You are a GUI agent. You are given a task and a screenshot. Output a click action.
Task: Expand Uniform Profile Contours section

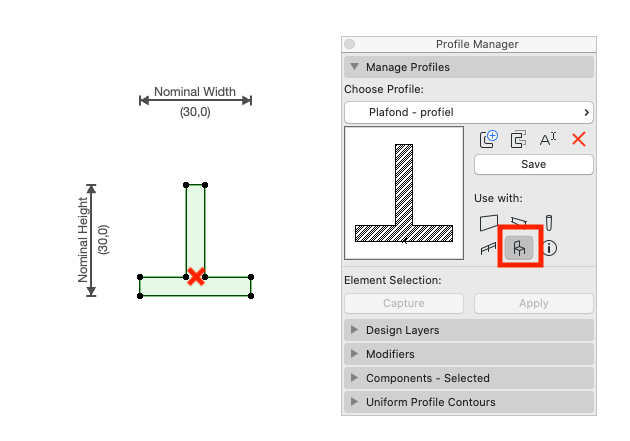[468, 402]
